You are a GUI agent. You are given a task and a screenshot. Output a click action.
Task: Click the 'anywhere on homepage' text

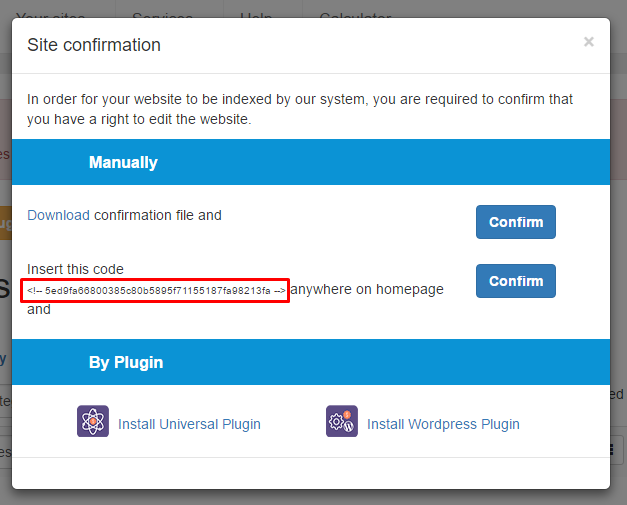(x=367, y=289)
